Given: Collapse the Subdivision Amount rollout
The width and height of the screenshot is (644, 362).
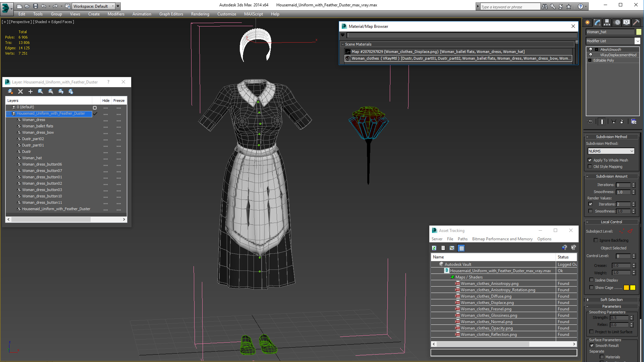Looking at the screenshot, I should click(611, 176).
